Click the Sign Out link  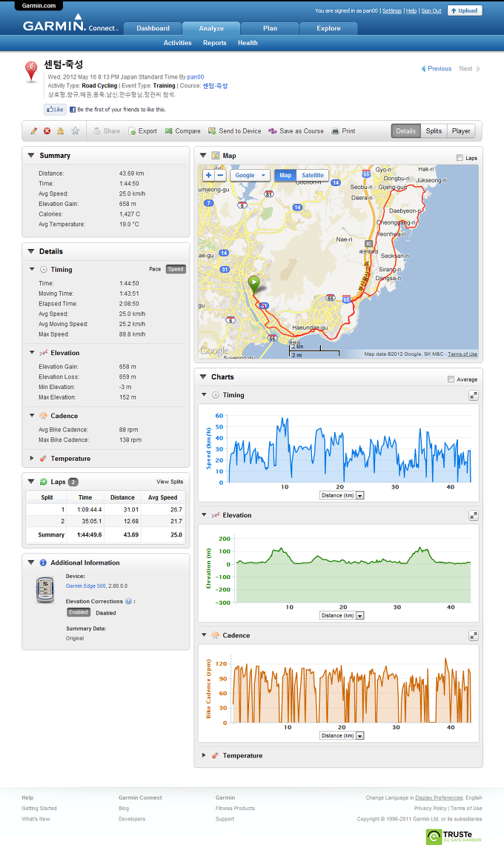click(431, 11)
